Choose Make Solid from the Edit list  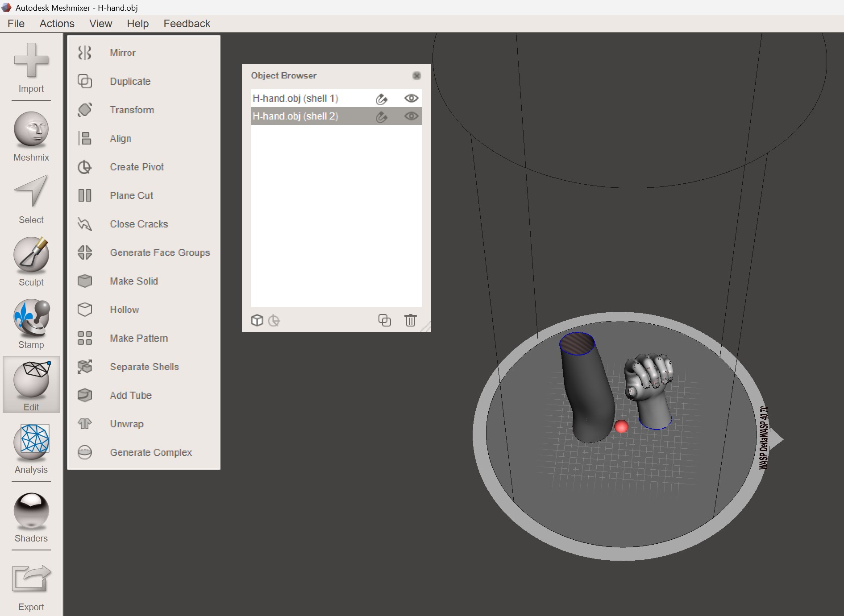click(134, 281)
